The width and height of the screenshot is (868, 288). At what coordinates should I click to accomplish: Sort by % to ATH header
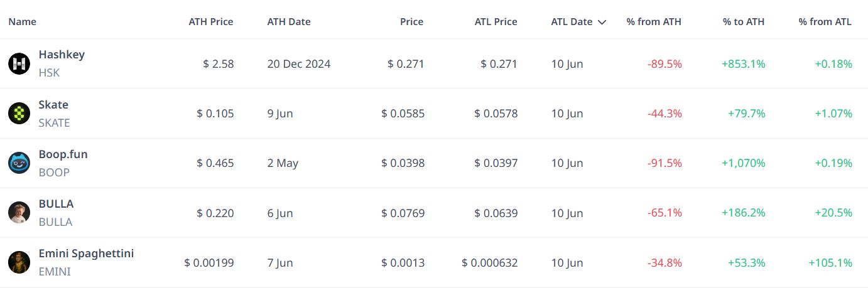pos(744,22)
